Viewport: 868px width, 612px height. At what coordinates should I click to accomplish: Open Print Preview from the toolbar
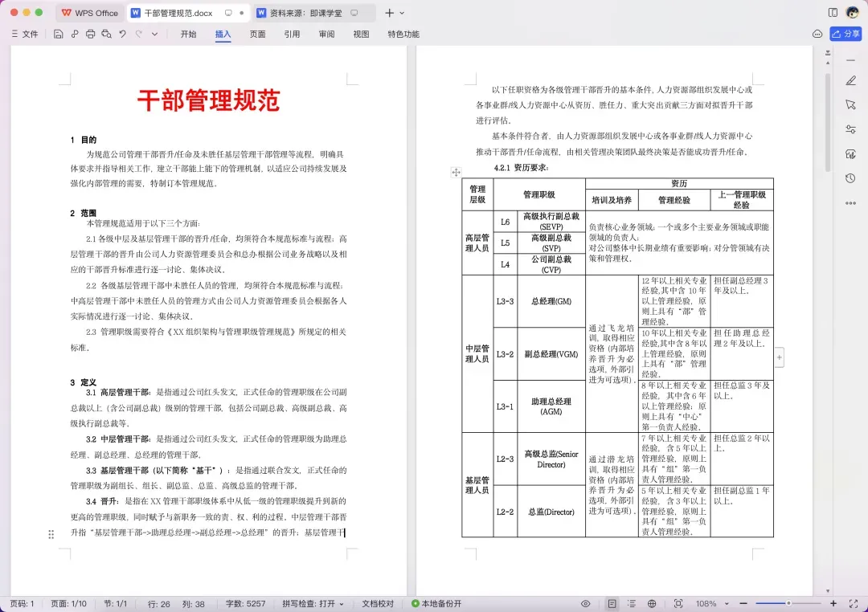pos(106,34)
